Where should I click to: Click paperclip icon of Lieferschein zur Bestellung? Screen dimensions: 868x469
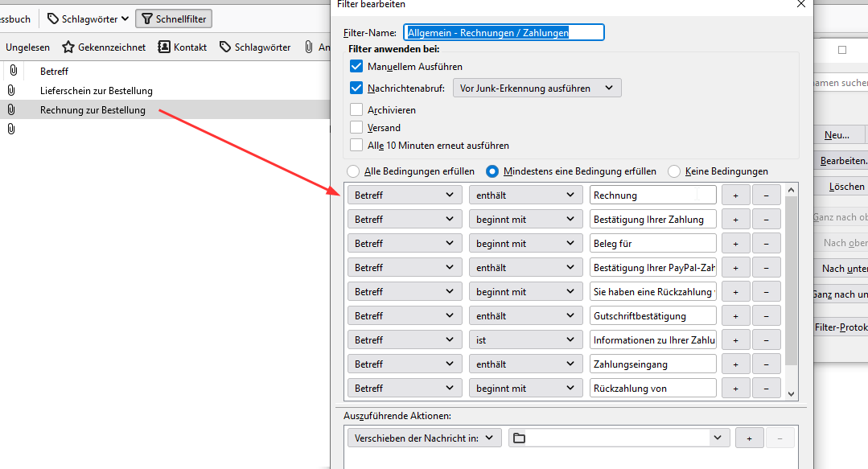[x=11, y=90]
